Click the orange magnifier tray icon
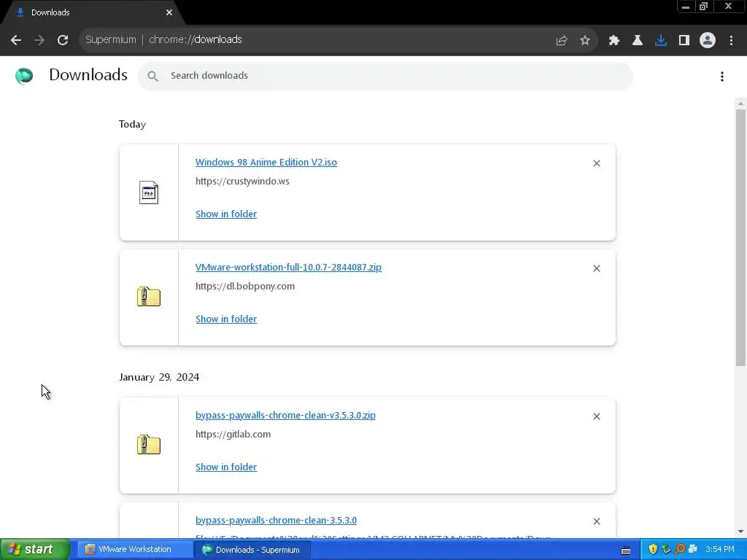This screenshot has width=747, height=560. click(679, 550)
